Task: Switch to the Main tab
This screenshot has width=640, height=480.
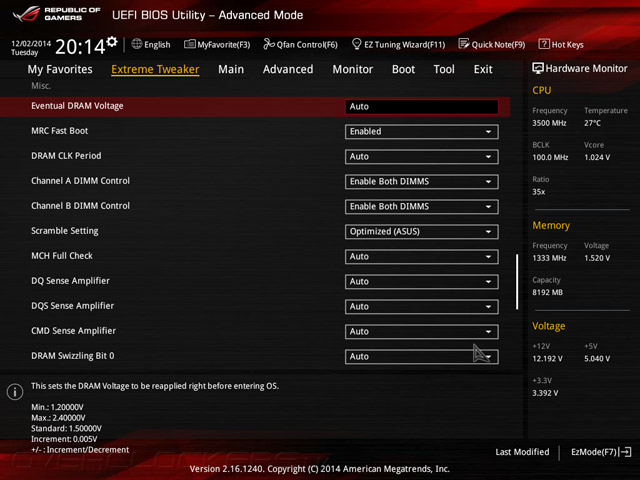Action: (x=231, y=69)
